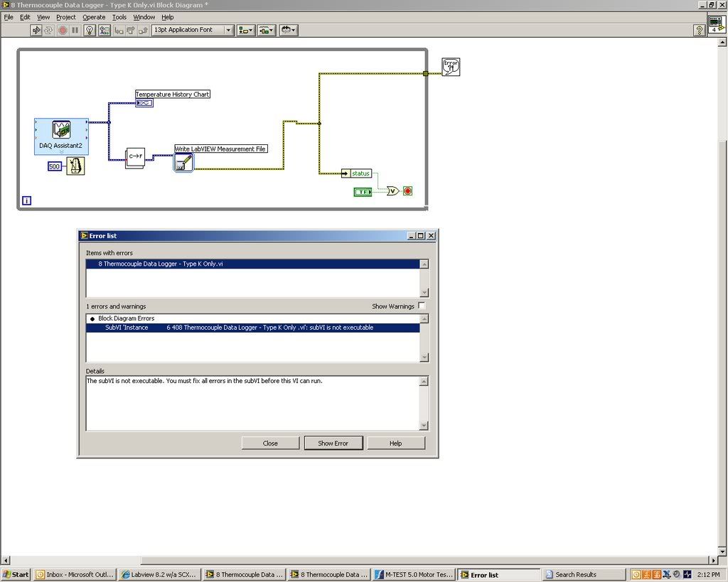Click the loop stop terminal icon

[x=407, y=191]
